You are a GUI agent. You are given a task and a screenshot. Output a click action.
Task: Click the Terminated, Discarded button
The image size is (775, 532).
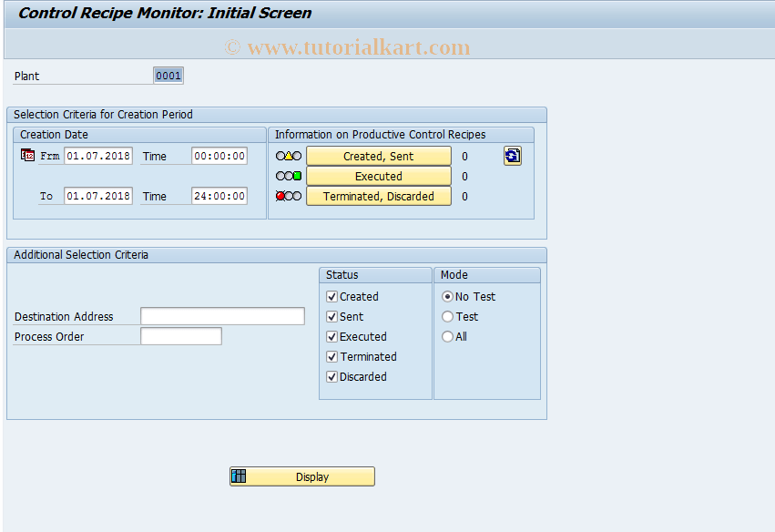tap(378, 195)
